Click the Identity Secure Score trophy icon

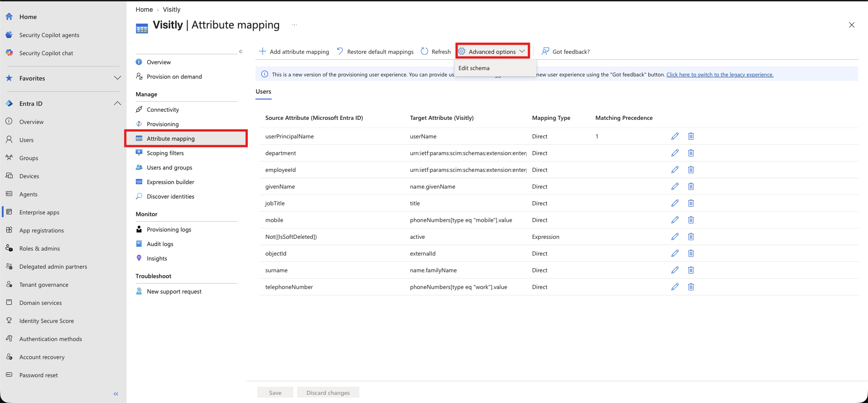[9, 321]
